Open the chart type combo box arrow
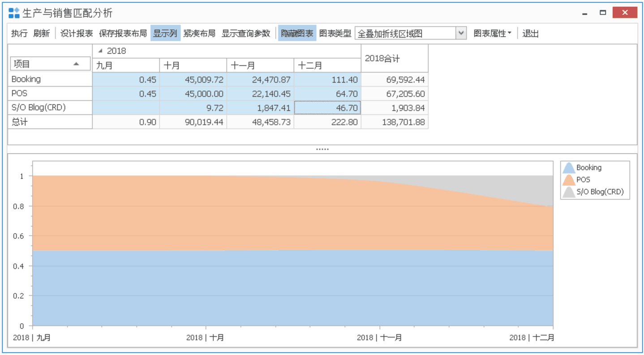This screenshot has width=644, height=355. [461, 34]
